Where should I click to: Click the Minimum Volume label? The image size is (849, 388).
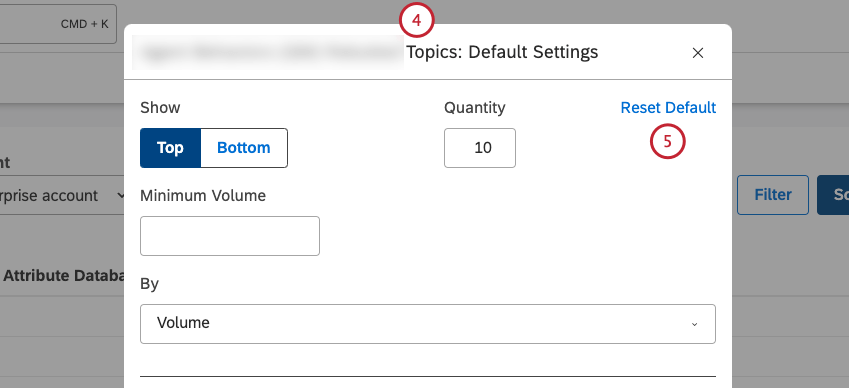pos(203,195)
